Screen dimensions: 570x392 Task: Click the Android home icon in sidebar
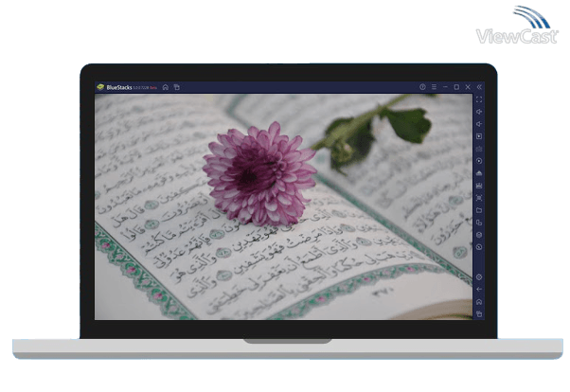(x=479, y=302)
